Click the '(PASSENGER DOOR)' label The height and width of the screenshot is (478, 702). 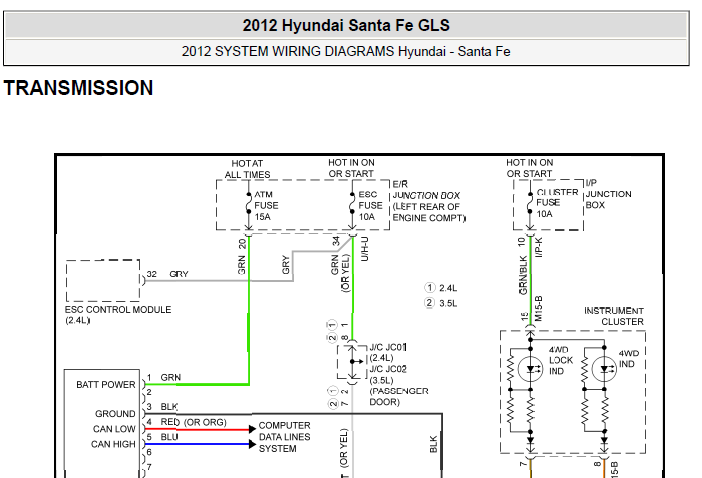coord(398,397)
